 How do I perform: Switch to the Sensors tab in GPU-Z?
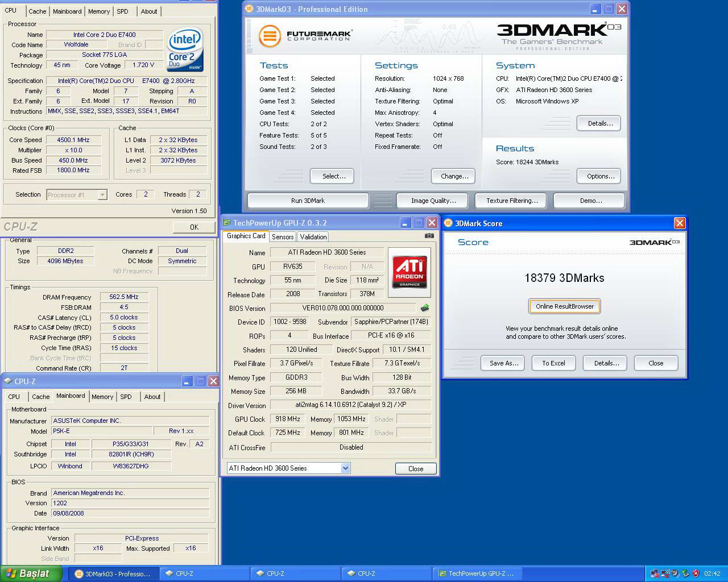[283, 237]
